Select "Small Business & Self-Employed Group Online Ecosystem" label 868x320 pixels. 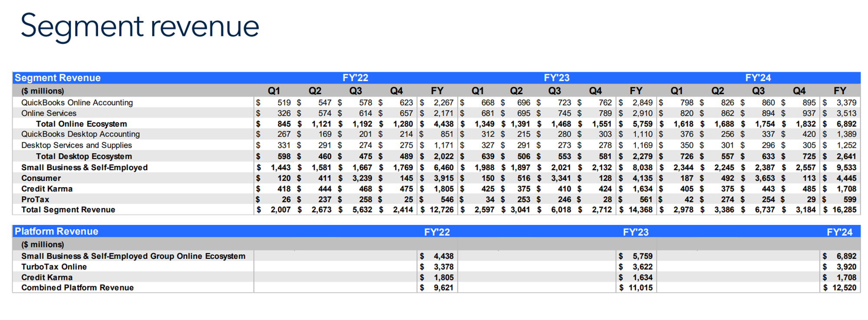pyautogui.click(x=133, y=256)
